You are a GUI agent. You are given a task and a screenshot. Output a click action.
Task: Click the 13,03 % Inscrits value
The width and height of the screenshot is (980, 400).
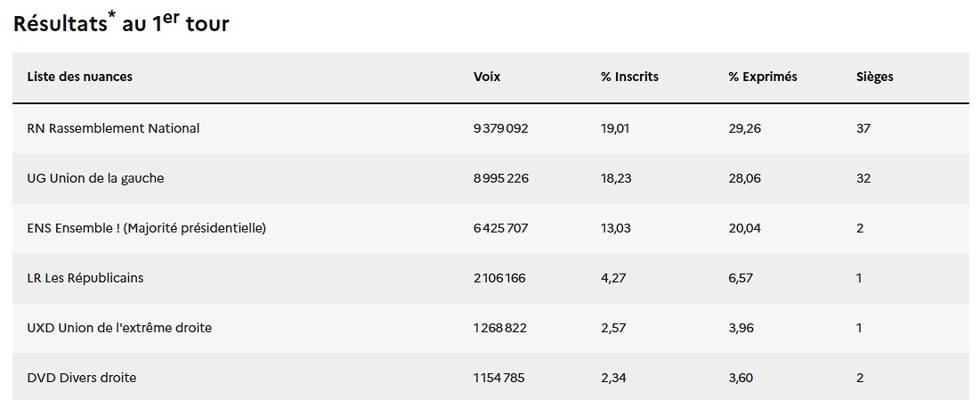click(616, 228)
